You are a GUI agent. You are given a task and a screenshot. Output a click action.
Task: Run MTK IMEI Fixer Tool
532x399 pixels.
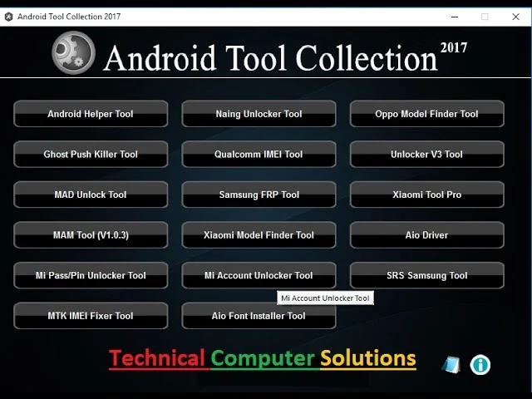click(91, 316)
